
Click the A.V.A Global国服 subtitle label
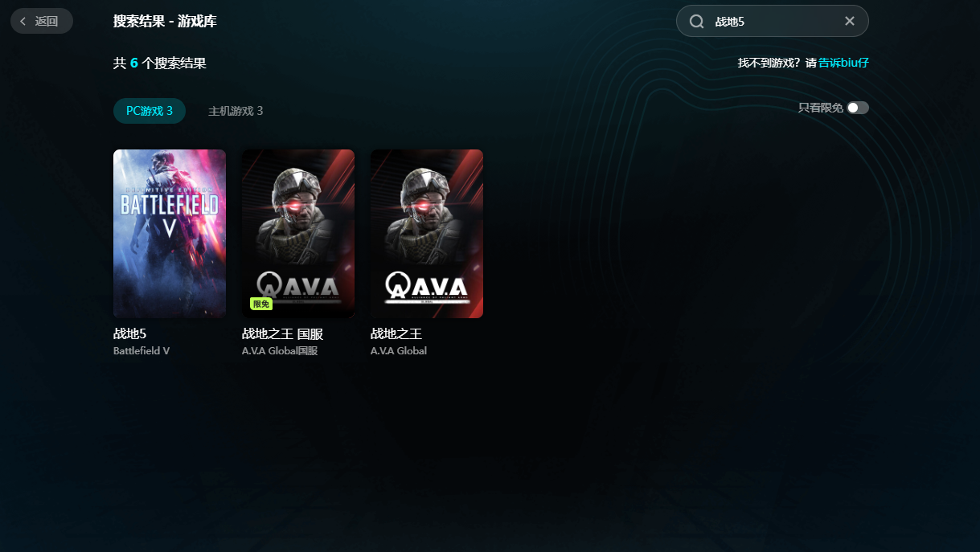coord(280,351)
